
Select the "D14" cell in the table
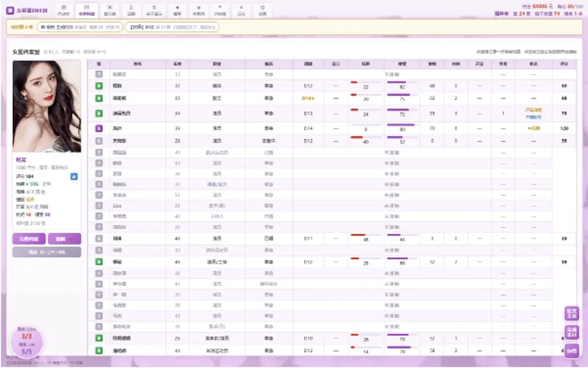coord(308,129)
